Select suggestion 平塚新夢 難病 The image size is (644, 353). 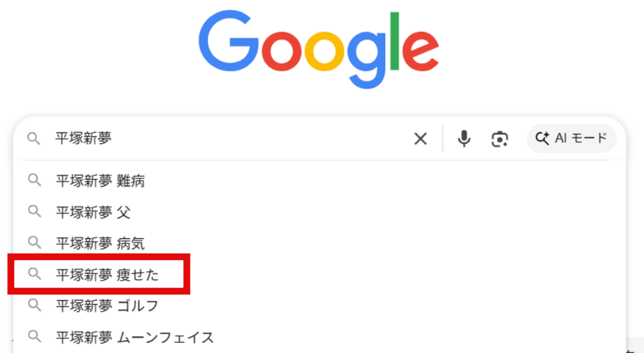click(x=100, y=181)
